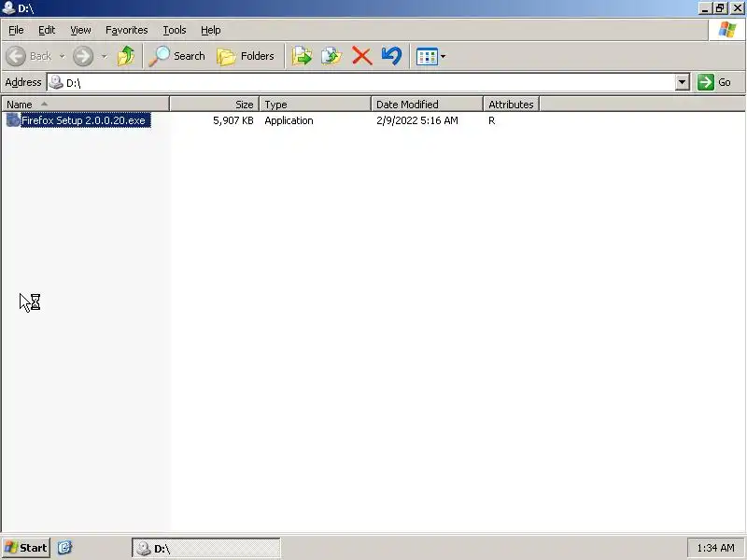The image size is (747, 560).
Task: Click the Forward navigation button
Action: (83, 56)
